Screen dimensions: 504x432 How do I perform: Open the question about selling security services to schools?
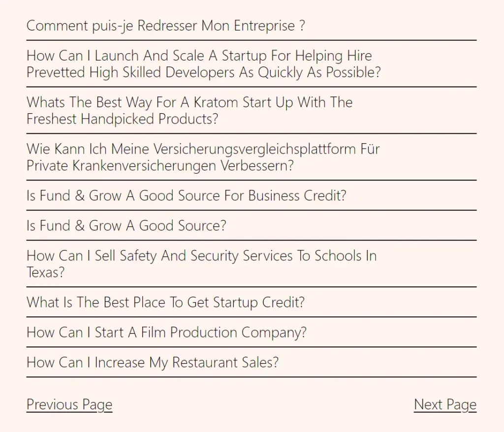click(201, 264)
